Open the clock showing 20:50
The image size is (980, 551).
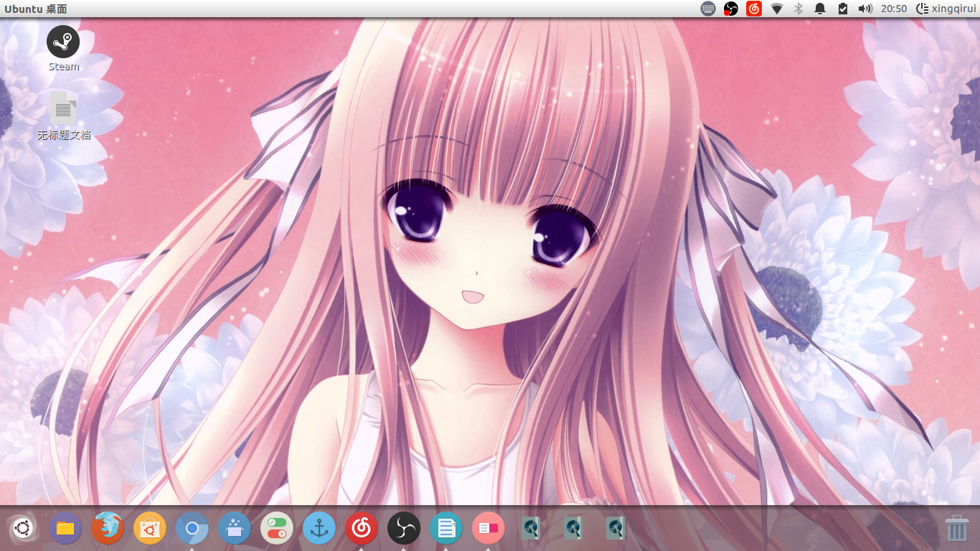click(894, 9)
